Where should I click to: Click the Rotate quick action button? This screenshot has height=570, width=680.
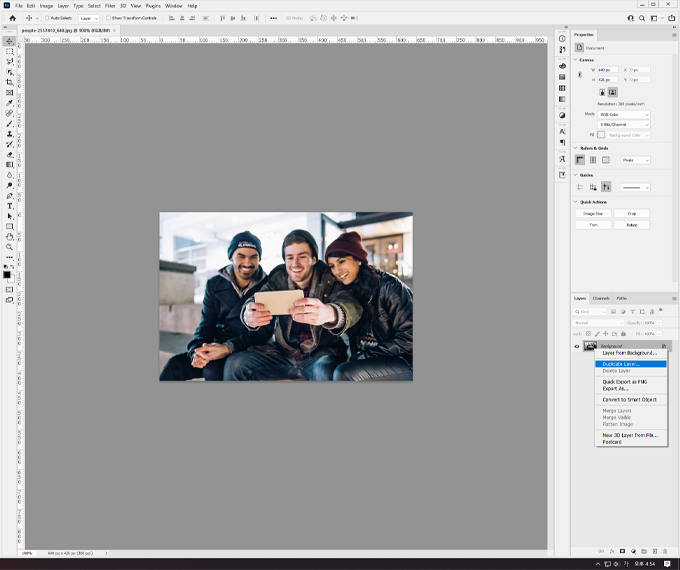coord(631,225)
